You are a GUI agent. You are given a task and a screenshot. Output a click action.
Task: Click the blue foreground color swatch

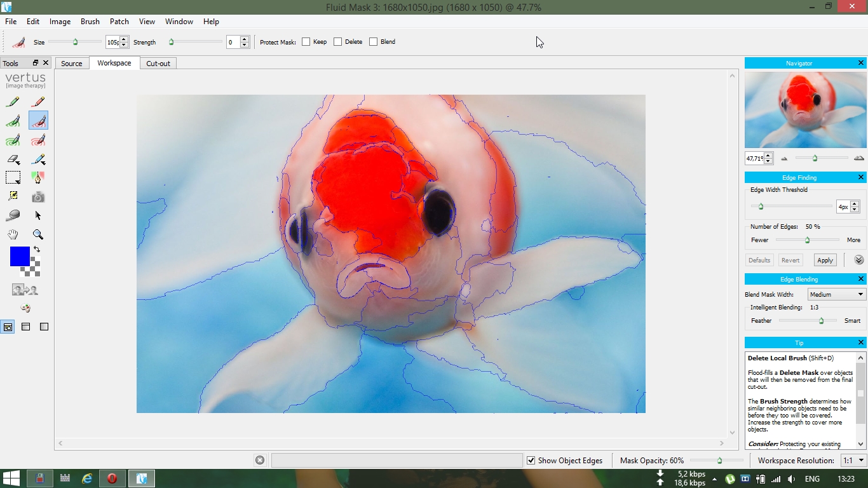[20, 257]
